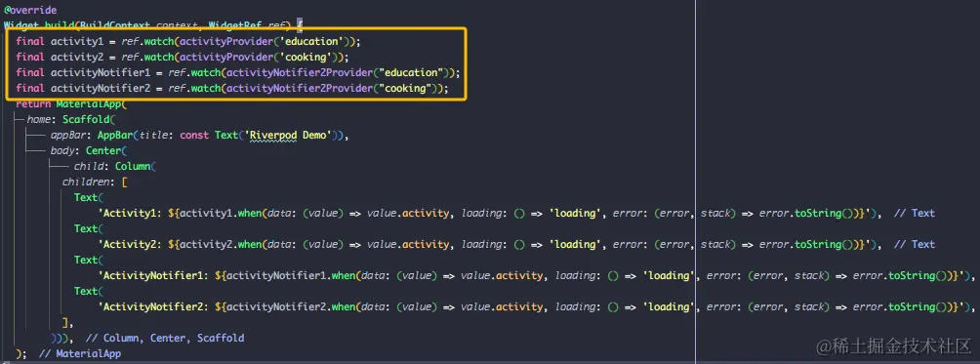Click value.activity on the Activity2 line
Viewport: 980px width, 364px height.
point(407,244)
